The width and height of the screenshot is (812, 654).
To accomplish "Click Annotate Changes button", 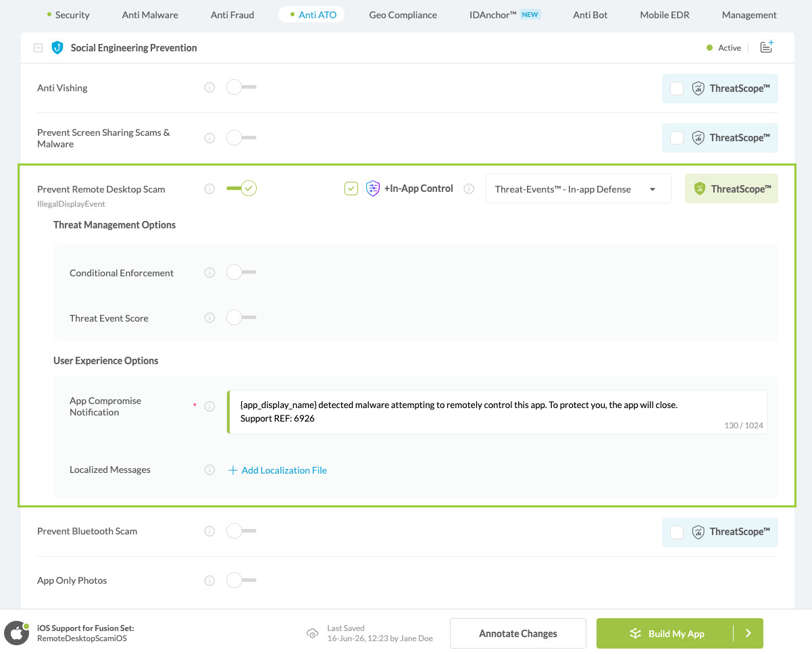I will pyautogui.click(x=518, y=634).
